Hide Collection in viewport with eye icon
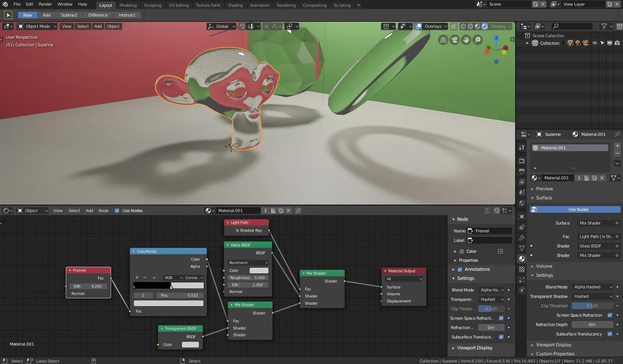Screen dimensions: 623x364 595,43
